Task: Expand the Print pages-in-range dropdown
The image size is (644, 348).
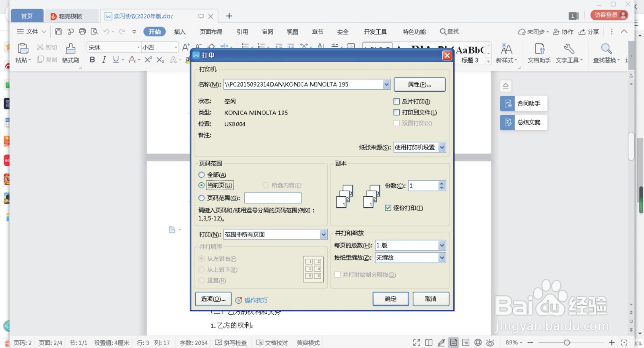Action: (x=324, y=235)
